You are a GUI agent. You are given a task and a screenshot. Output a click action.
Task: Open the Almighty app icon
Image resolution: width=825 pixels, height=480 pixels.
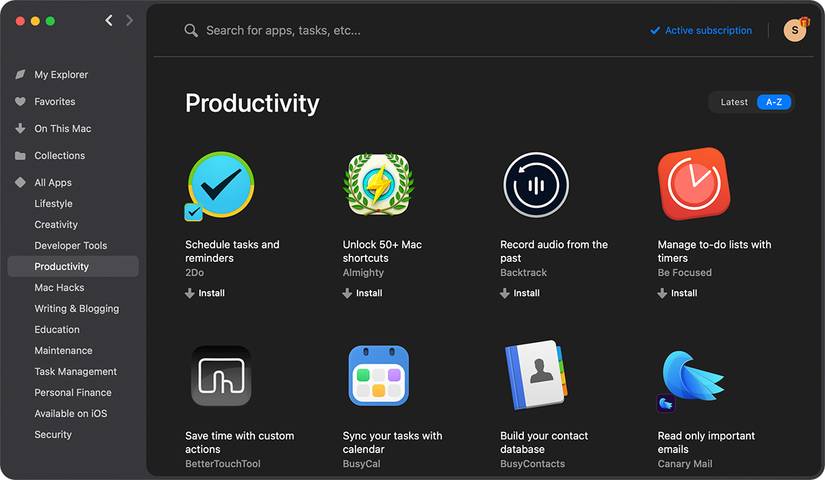(378, 185)
